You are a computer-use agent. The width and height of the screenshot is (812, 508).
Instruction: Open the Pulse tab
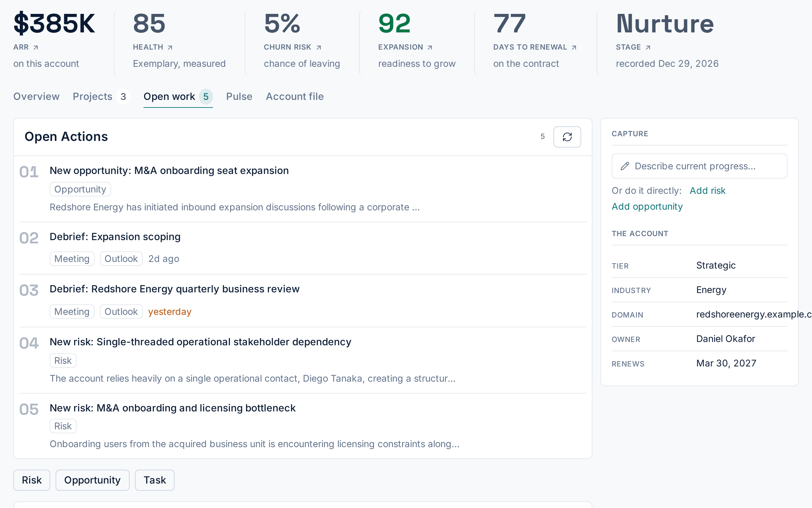239,97
